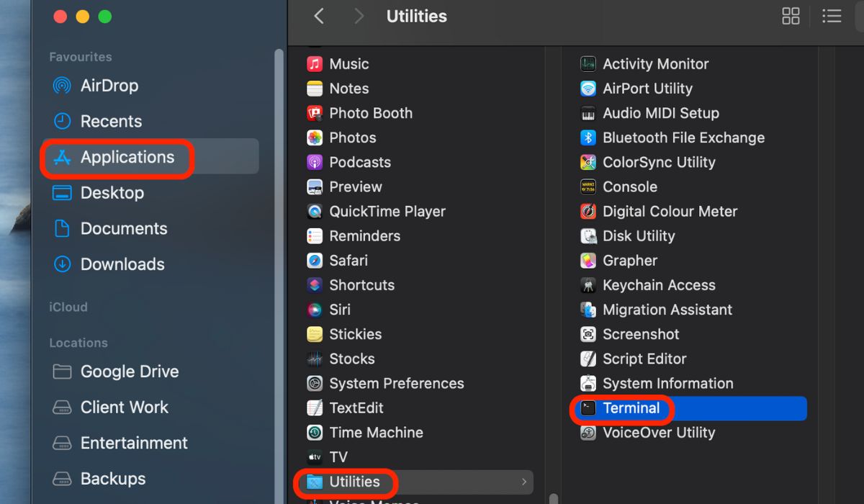Select Keychain Access
The height and width of the screenshot is (504, 864).
(660, 285)
